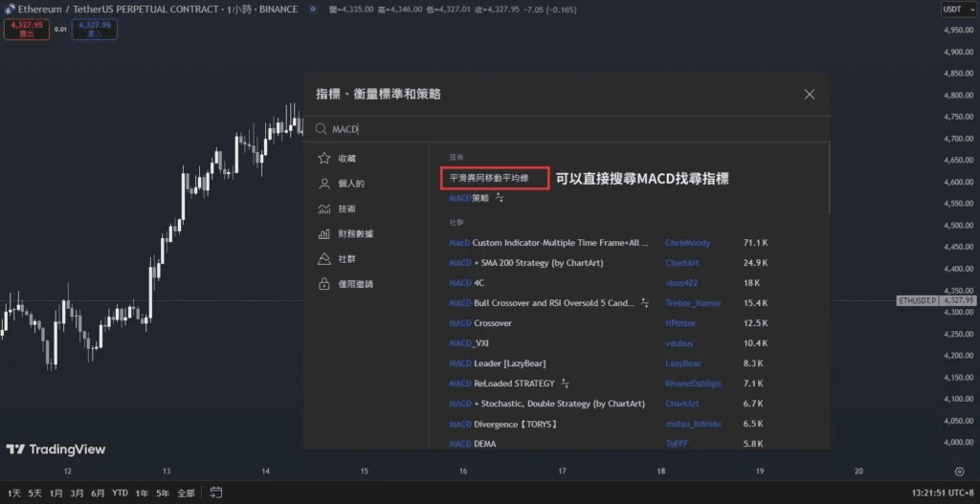
Task: Set chart range to 3月
Action: (77, 493)
